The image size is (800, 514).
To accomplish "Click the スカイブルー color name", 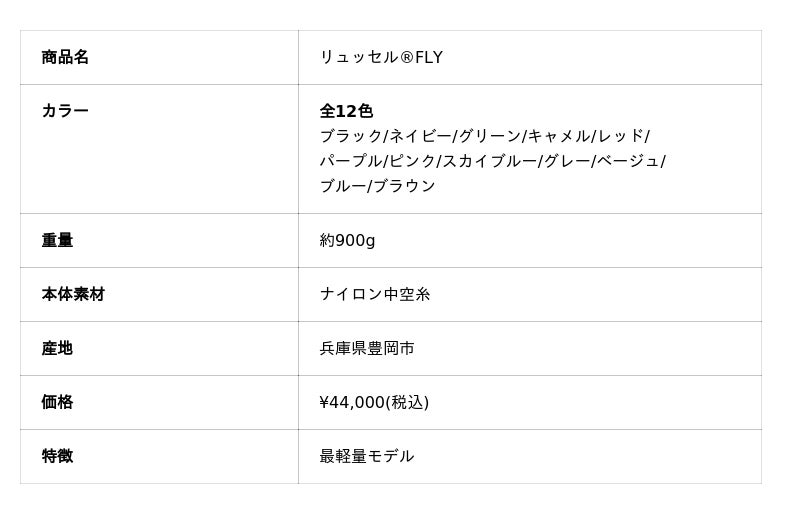I will coord(490,161).
